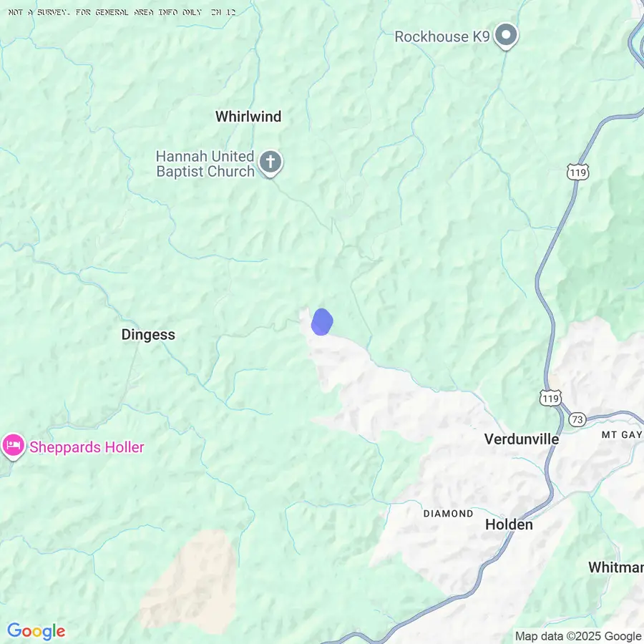This screenshot has height=644, width=644.
Task: Select the MT GAY label
Action: coord(621,434)
